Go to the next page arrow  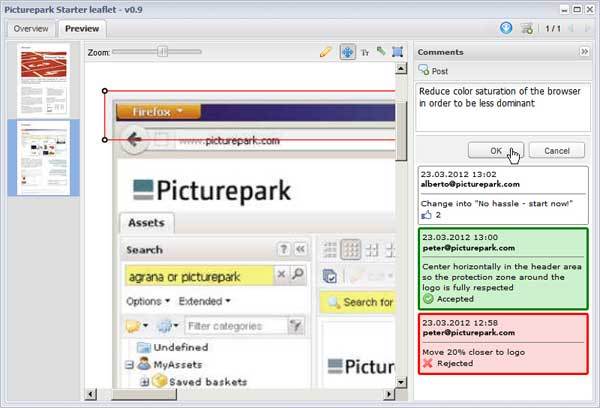click(587, 28)
